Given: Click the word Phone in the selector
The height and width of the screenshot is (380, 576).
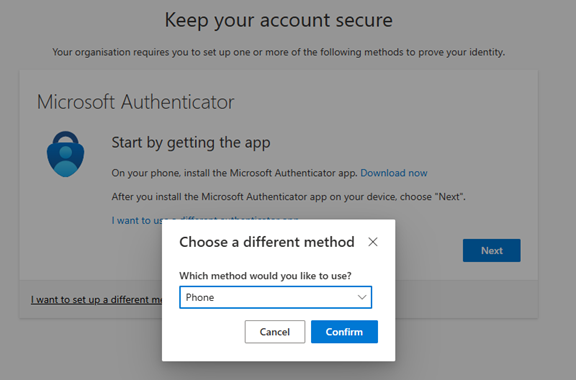Looking at the screenshot, I should click(x=200, y=297).
